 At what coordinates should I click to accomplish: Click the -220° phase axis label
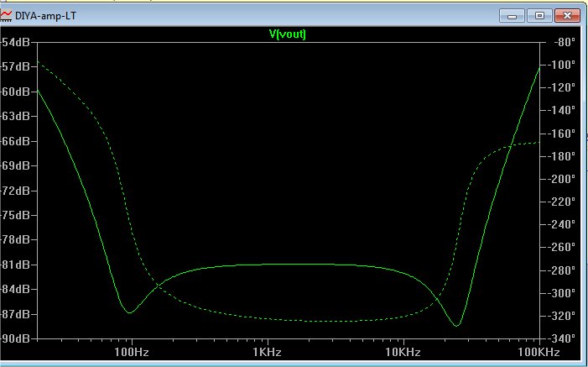tap(562, 202)
